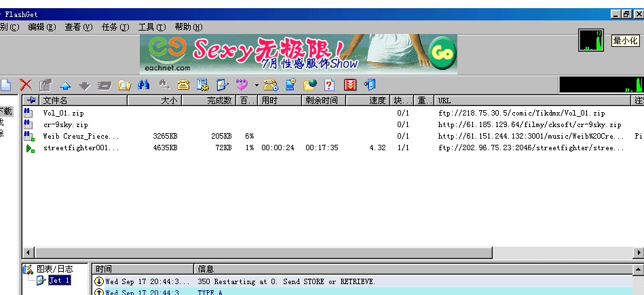644x295 pixels.
Task: Click the status icon of Vol_01.zip
Action: pyautogui.click(x=29, y=113)
